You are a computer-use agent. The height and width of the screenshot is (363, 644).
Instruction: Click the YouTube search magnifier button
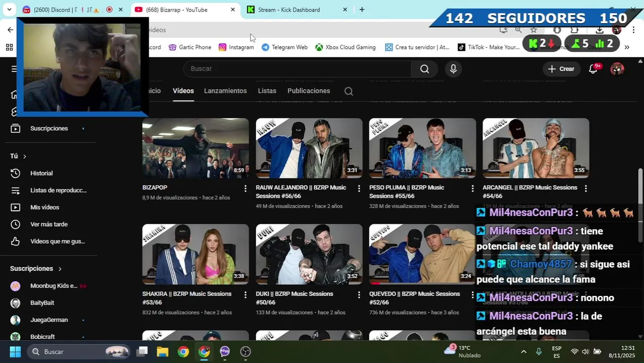click(x=424, y=69)
